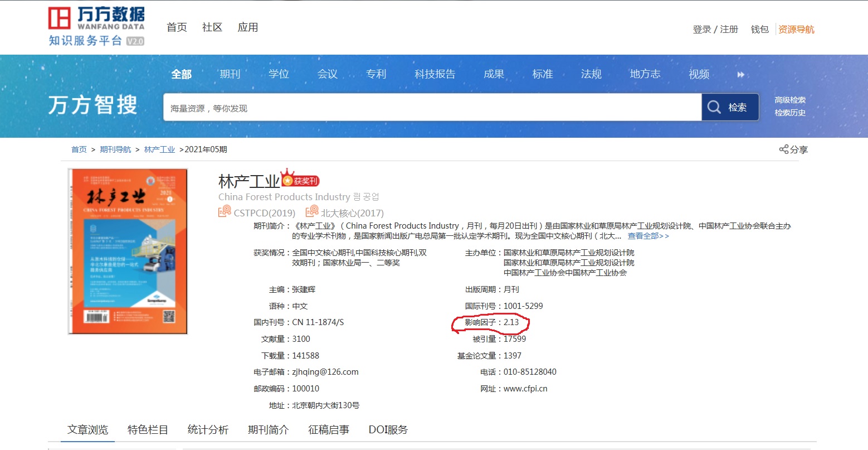
Task: Switch to the 文章浏览 tab
Action: click(x=88, y=430)
